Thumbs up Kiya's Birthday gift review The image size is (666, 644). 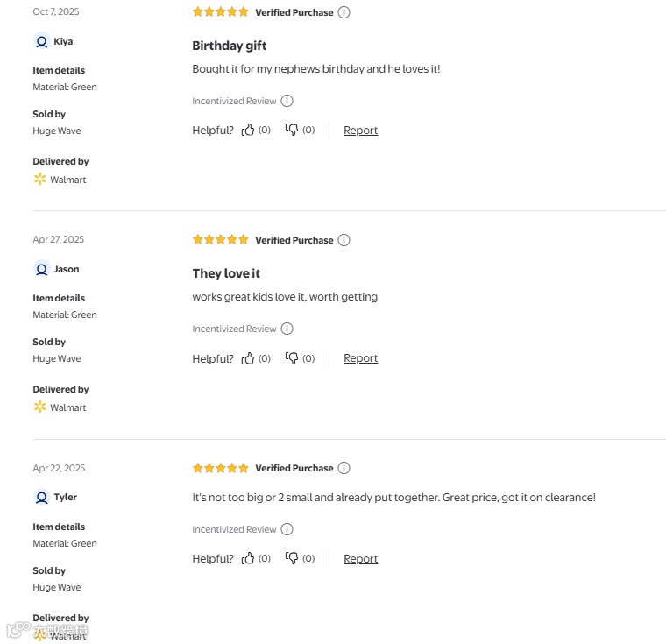coord(248,130)
